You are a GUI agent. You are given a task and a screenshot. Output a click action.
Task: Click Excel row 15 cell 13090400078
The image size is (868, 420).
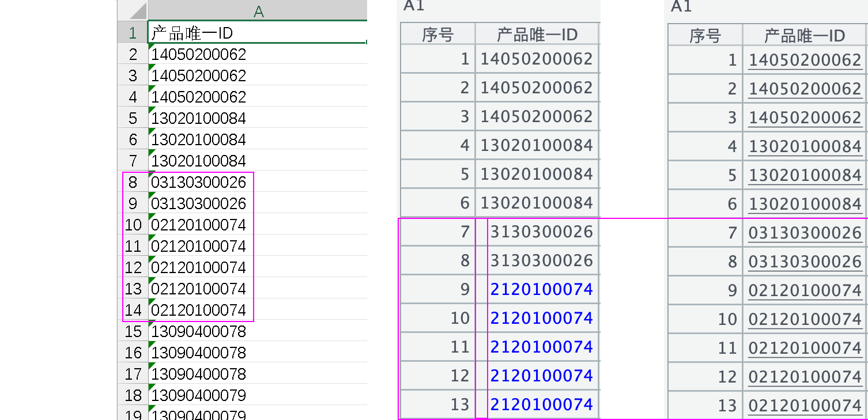pos(198,331)
